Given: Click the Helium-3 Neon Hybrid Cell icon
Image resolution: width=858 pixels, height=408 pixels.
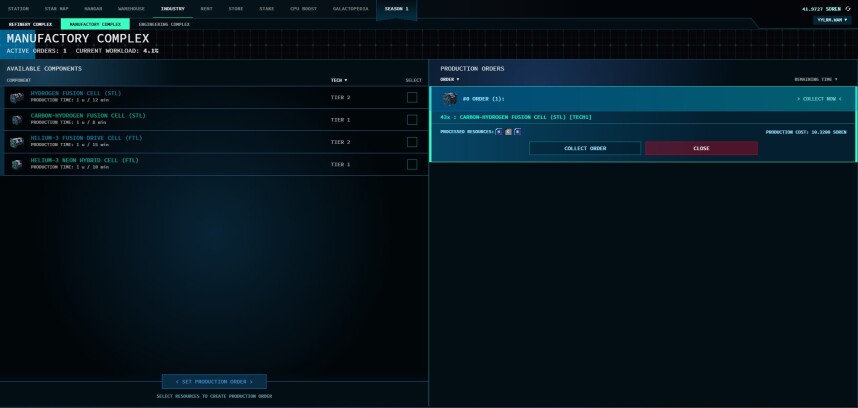Looking at the screenshot, I should (17, 164).
